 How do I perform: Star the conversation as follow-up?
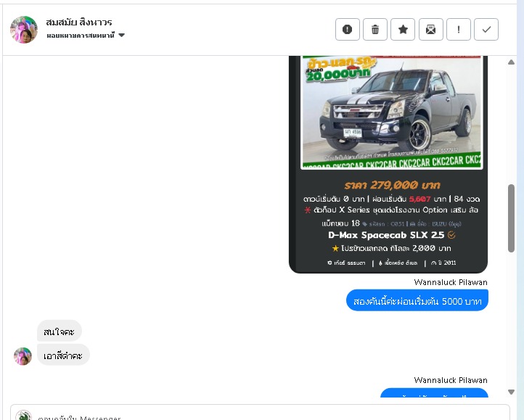403,30
